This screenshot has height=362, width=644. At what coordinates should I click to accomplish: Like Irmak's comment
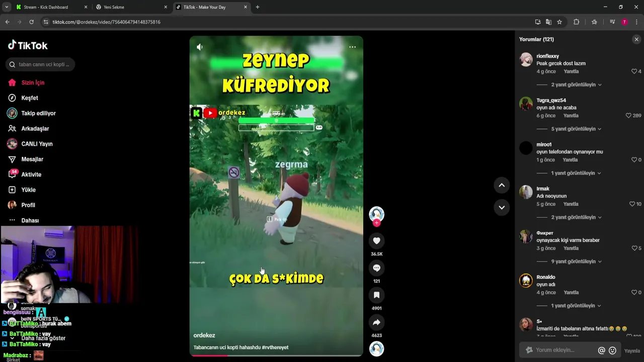click(632, 204)
